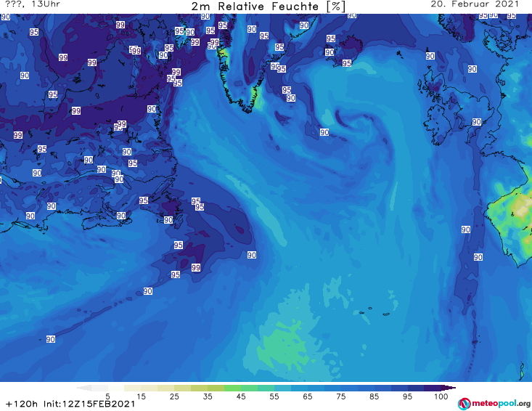Pick the bright green legend swatch before 45
532x411 pixels.
[233, 388]
